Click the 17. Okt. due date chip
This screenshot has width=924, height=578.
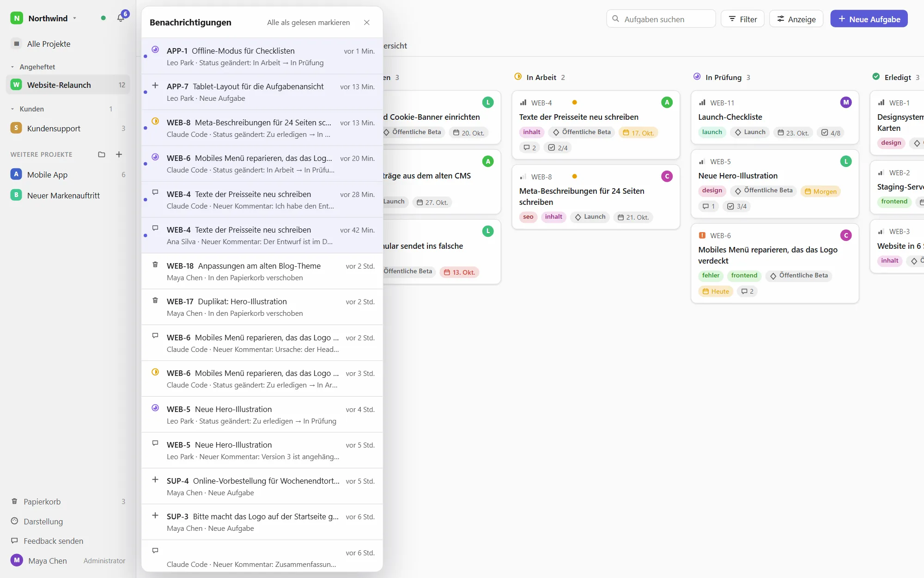click(x=638, y=133)
